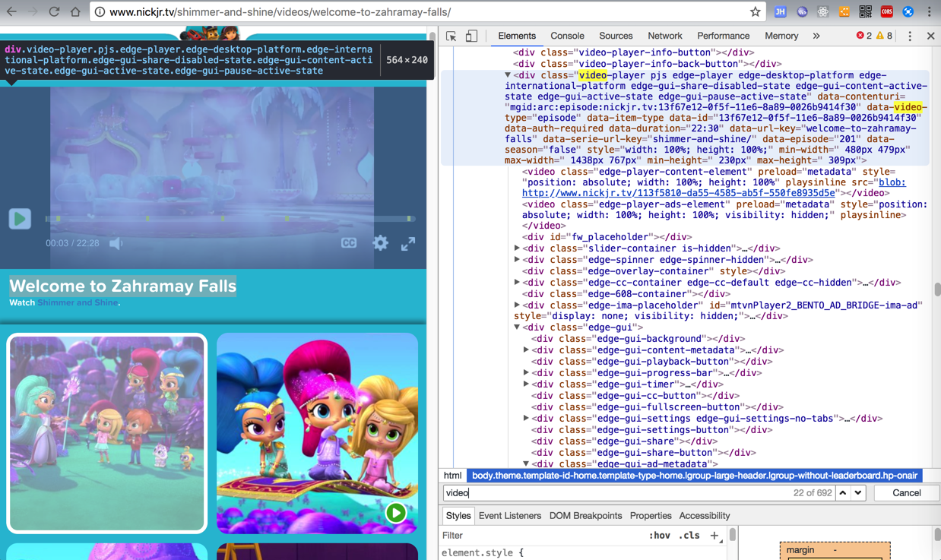Go back with the browser back arrow
Image resolution: width=941 pixels, height=560 pixels.
[11, 12]
